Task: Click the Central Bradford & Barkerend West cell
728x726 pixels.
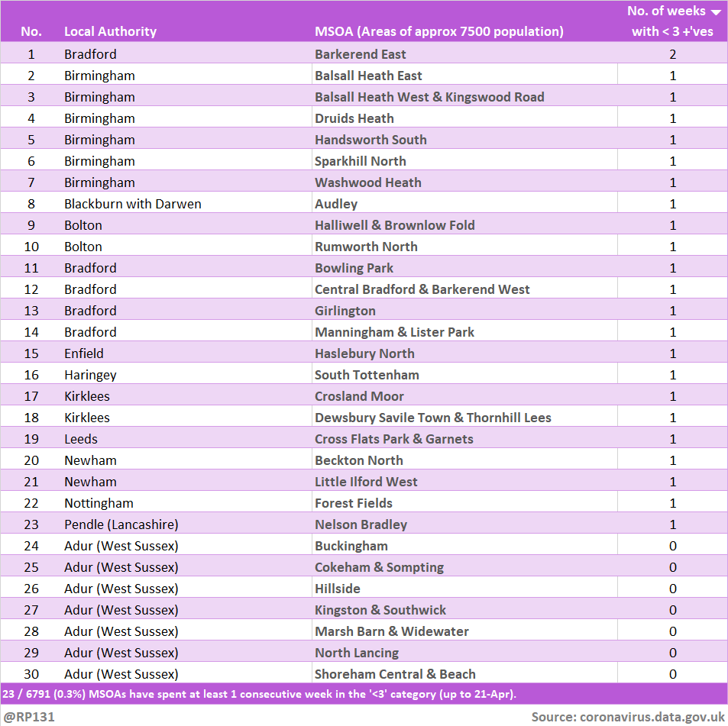Action: (422, 289)
